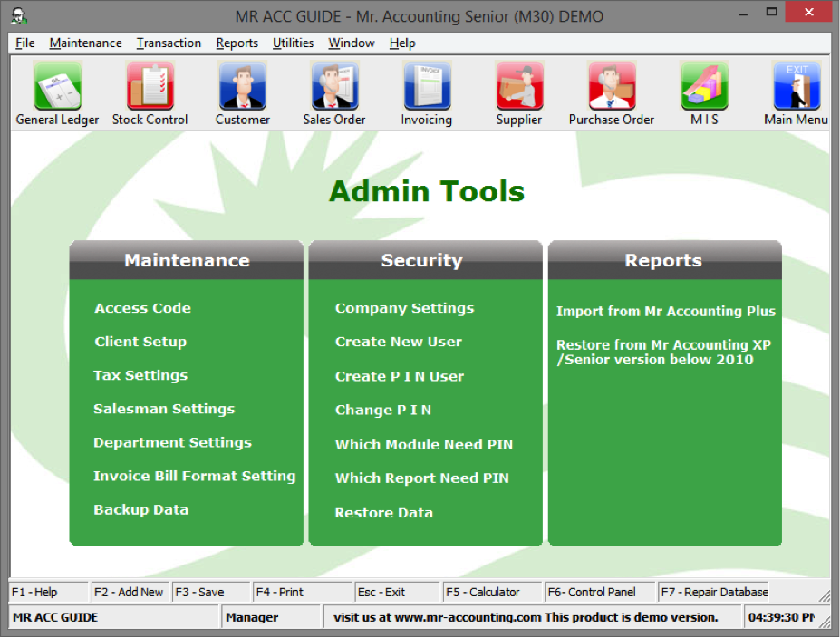Viewport: 840px width, 638px height.
Task: Click the demo version website message
Action: [532, 617]
